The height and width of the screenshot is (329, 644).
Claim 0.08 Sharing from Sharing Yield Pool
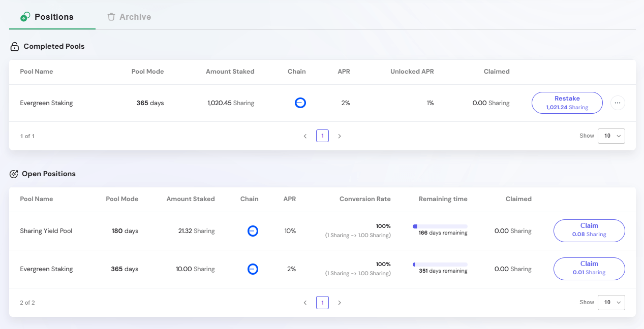[x=589, y=231]
